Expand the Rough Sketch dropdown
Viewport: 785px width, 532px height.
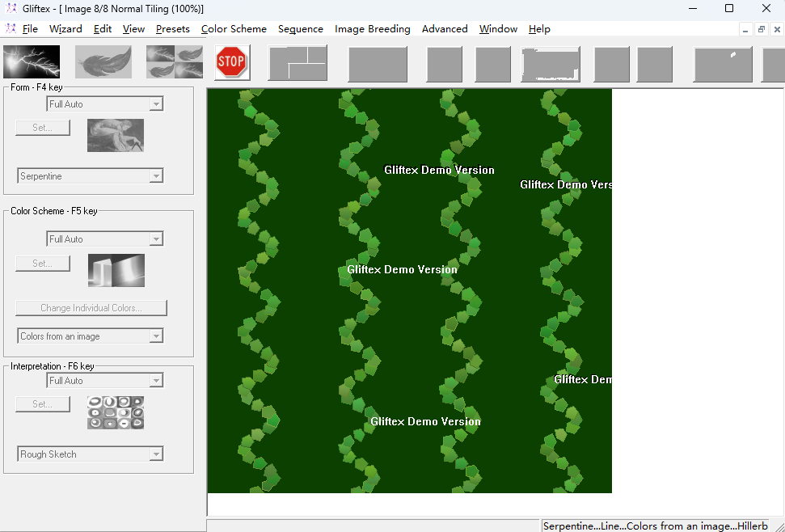click(x=156, y=454)
